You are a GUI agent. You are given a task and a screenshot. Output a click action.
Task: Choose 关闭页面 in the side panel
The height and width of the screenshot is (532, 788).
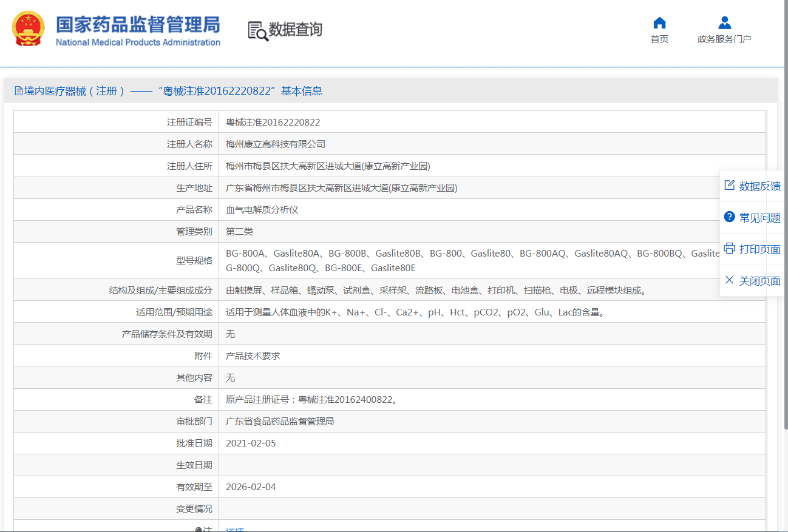760,281
